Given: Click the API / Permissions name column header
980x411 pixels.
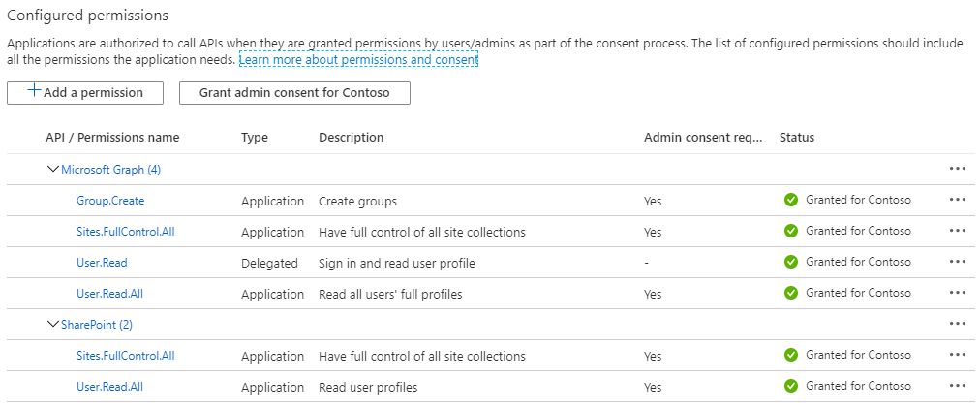Looking at the screenshot, I should (112, 138).
